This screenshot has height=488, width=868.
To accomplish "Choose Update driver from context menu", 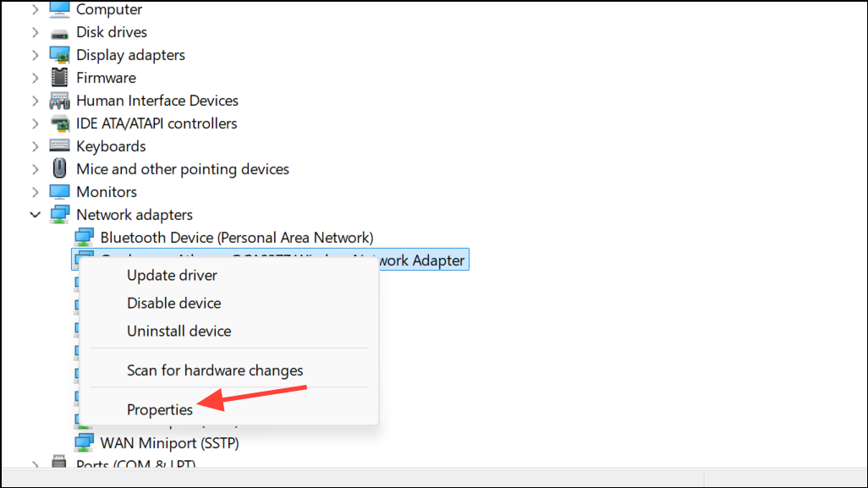I will [172, 275].
